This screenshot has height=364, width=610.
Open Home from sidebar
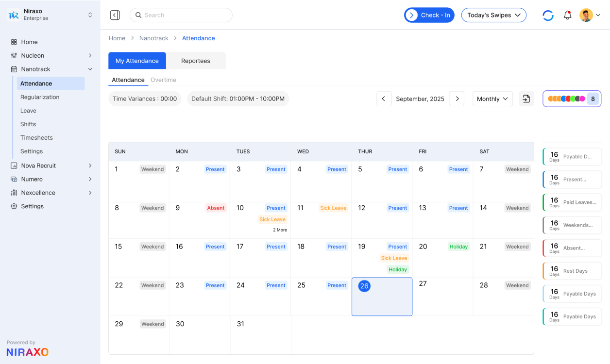pyautogui.click(x=29, y=42)
